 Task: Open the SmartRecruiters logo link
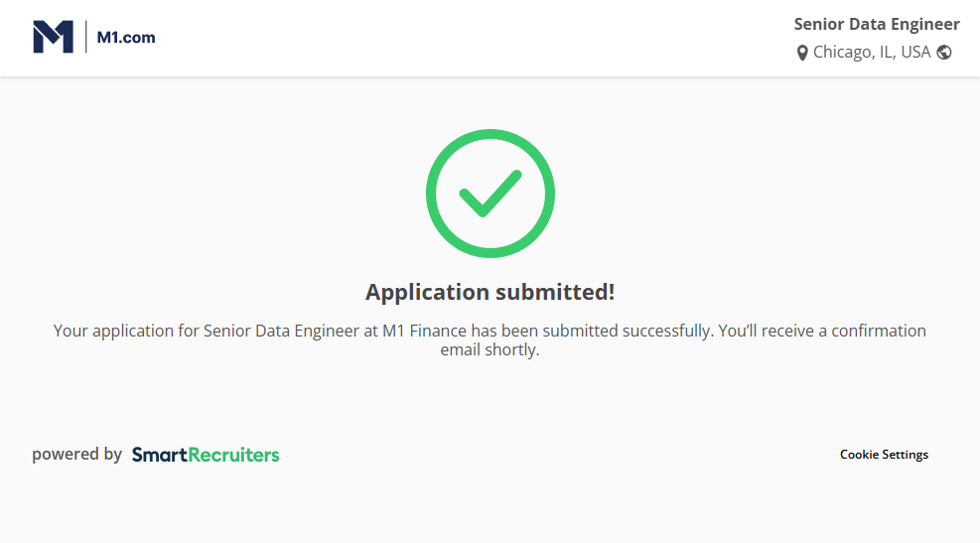206,455
